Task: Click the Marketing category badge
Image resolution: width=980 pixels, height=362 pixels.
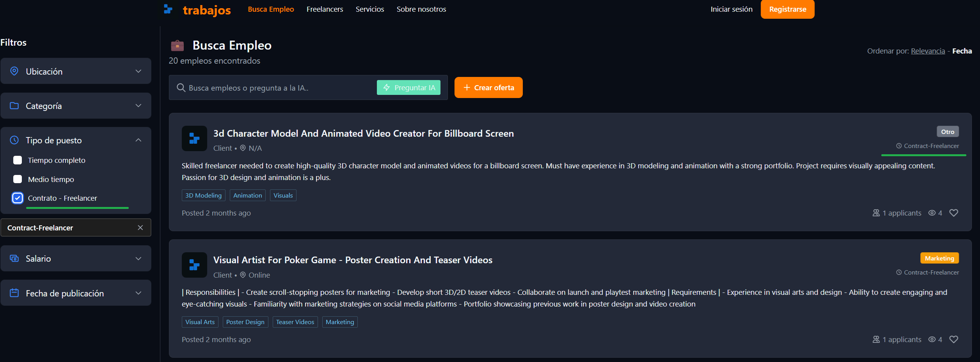Action: 939,258
